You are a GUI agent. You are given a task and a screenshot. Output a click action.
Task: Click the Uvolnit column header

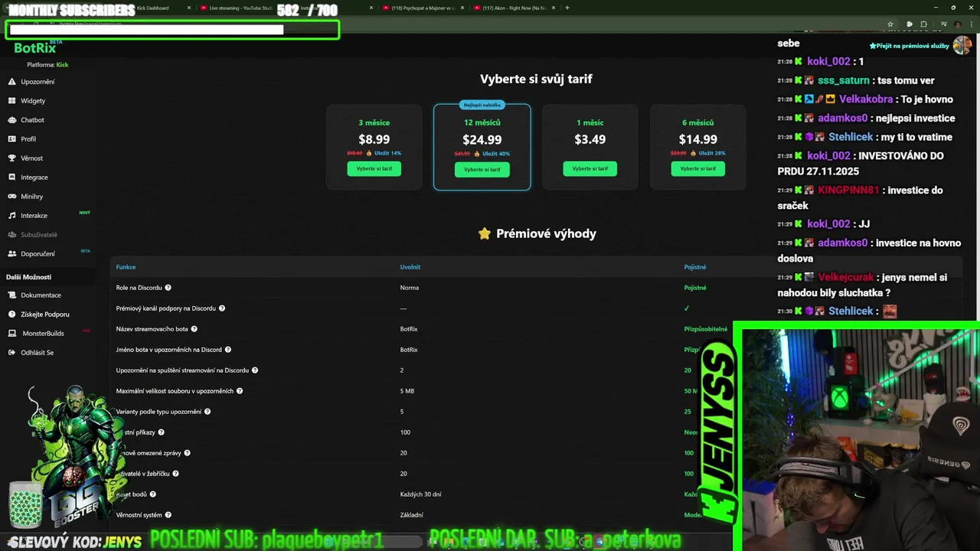click(x=410, y=267)
